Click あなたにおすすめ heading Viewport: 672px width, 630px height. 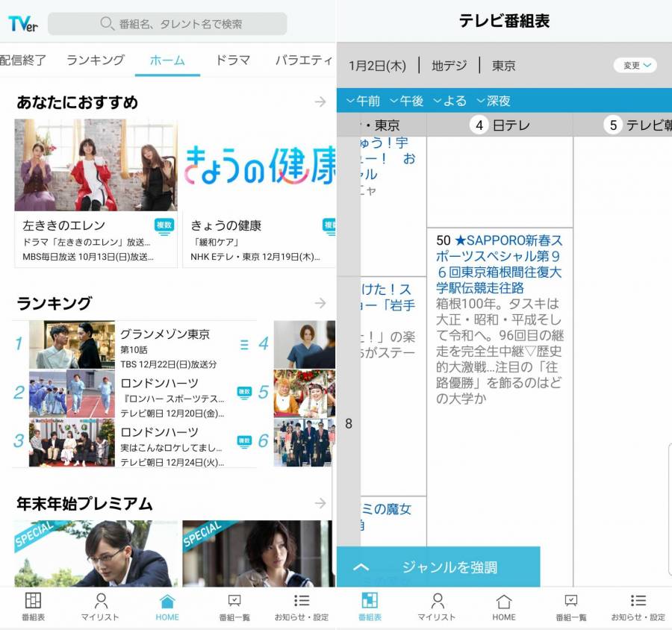click(77, 102)
